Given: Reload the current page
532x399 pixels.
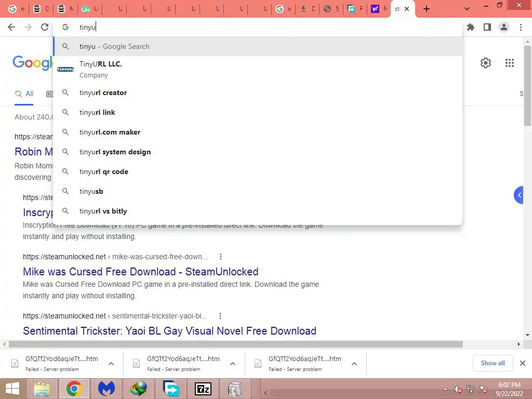Looking at the screenshot, I should pyautogui.click(x=45, y=27).
